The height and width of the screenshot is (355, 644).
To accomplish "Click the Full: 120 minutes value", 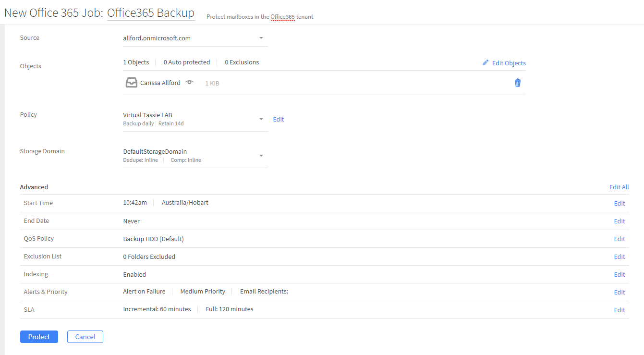I will coord(230,309).
